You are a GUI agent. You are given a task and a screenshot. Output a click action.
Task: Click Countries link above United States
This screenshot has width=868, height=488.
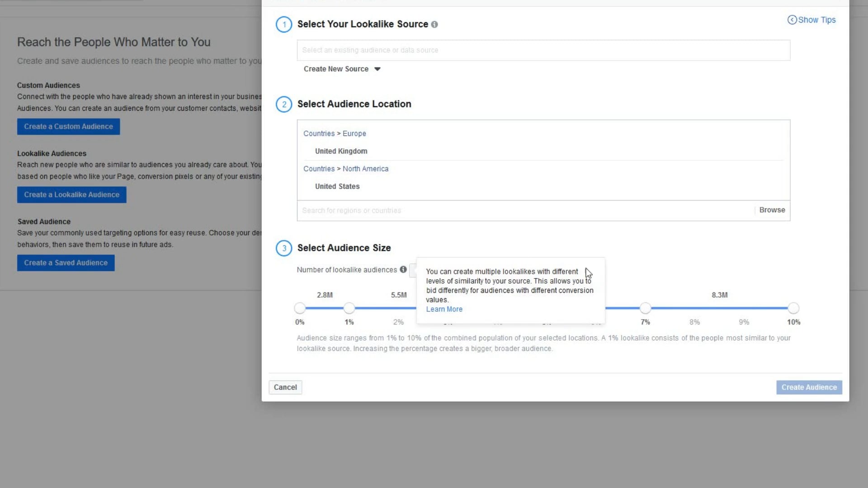point(319,169)
